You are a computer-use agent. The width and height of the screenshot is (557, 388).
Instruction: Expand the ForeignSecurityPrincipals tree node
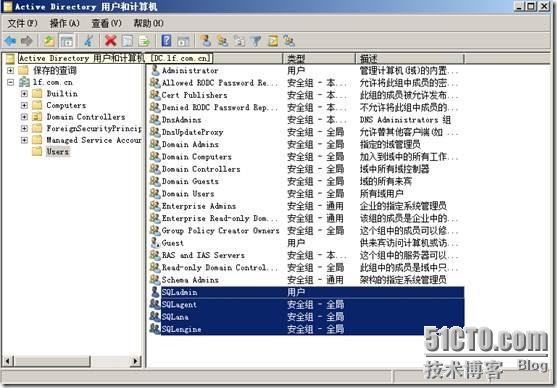24,128
